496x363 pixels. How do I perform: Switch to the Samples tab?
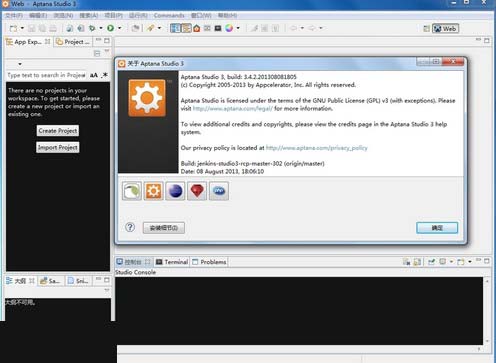coord(51,281)
